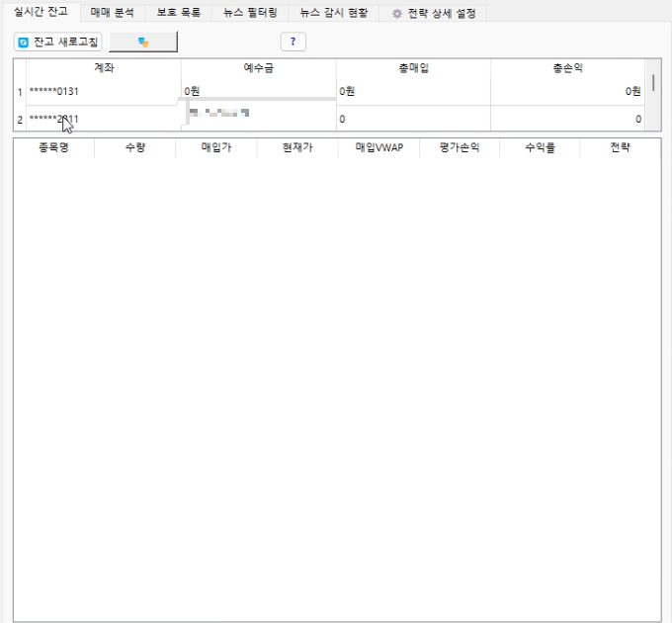Image resolution: width=672 pixels, height=623 pixels.
Task: Click the blurred 예수금 value in row 2
Action: click(219, 113)
